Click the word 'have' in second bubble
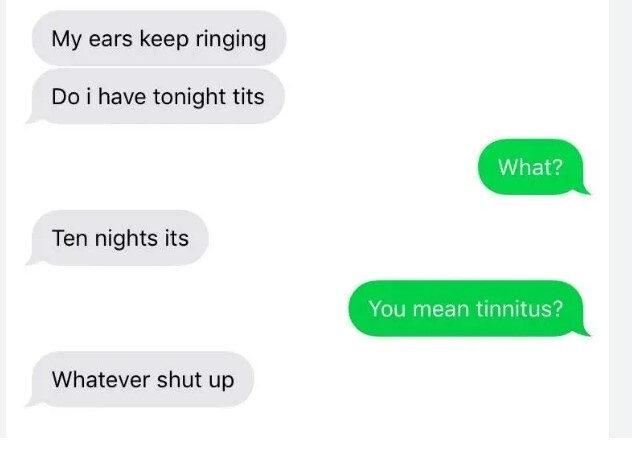The image size is (632, 452). click(122, 97)
